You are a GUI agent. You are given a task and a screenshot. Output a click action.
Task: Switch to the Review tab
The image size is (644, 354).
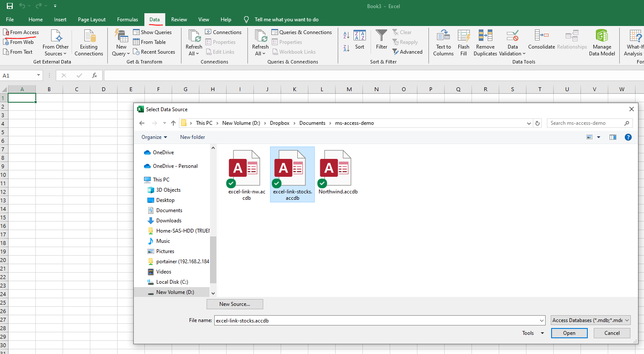click(179, 20)
